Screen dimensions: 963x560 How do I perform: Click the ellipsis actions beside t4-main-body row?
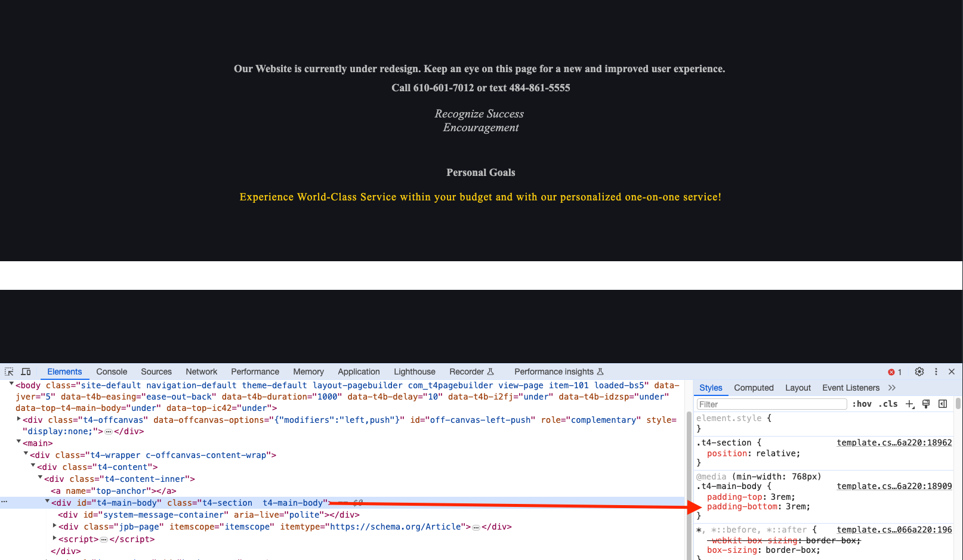point(4,502)
